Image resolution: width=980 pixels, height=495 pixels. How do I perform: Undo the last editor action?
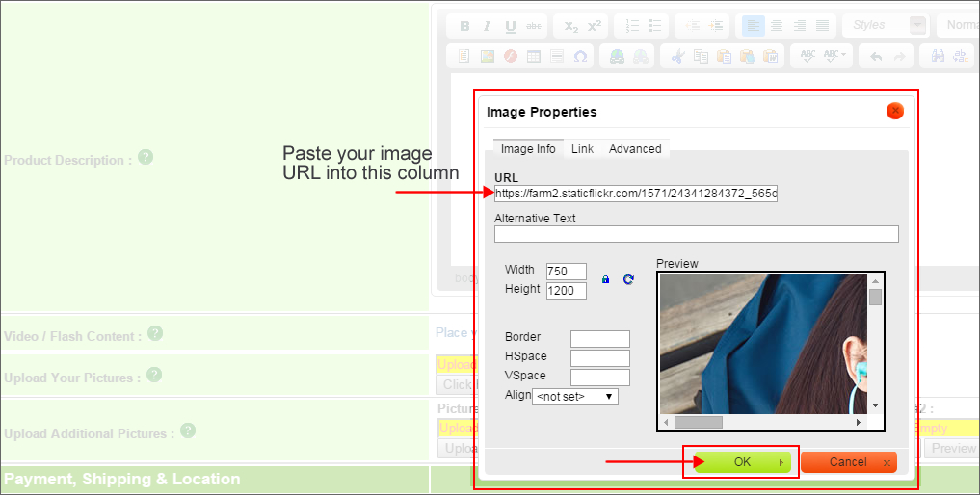click(876, 56)
